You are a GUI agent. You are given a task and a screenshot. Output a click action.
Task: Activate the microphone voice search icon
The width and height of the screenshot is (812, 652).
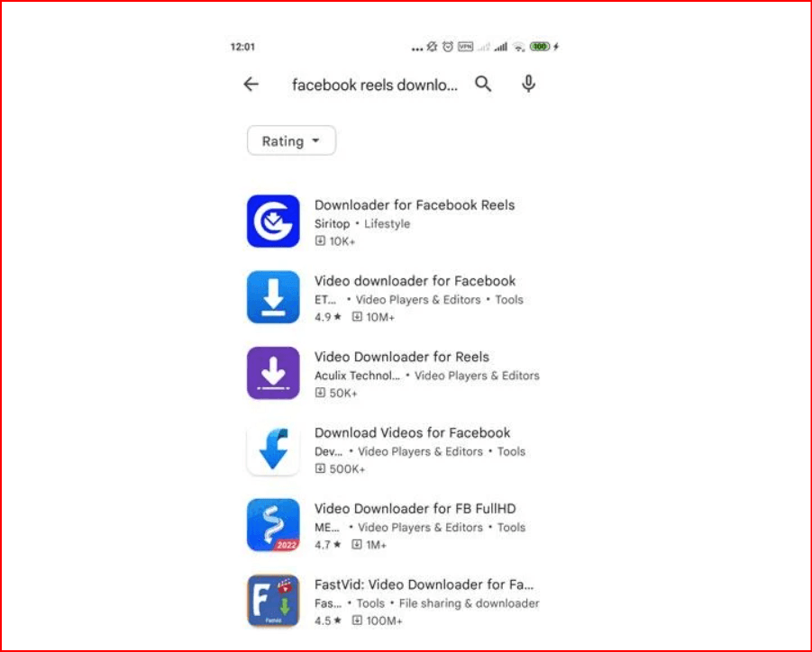tap(528, 84)
